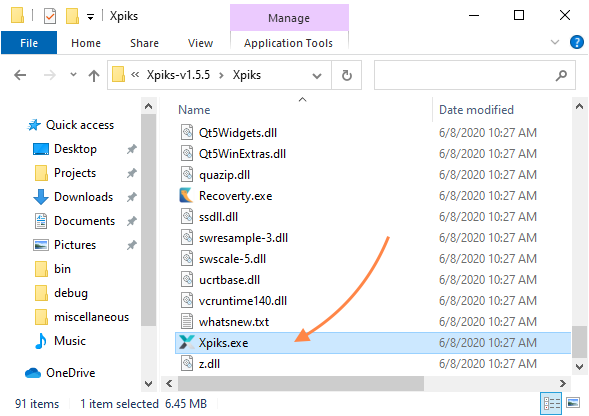Unpin the Downloads pin icon

(131, 197)
